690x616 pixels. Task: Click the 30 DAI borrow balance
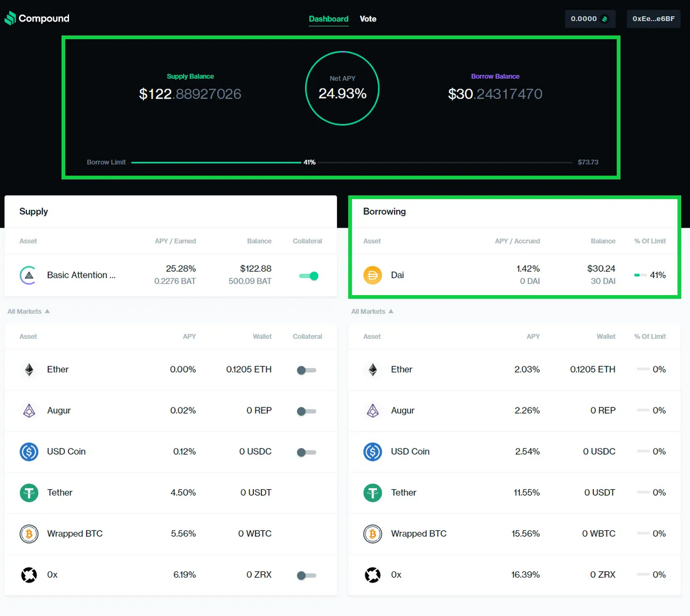pos(603,281)
